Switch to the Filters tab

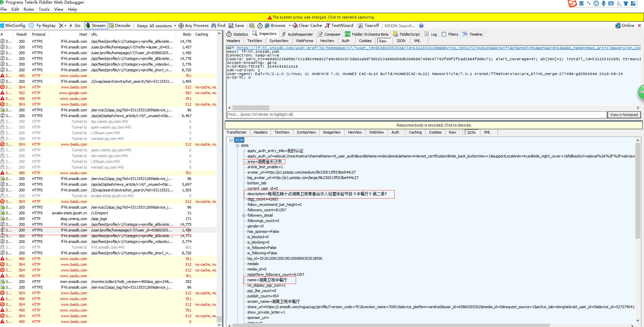[x=450, y=34]
